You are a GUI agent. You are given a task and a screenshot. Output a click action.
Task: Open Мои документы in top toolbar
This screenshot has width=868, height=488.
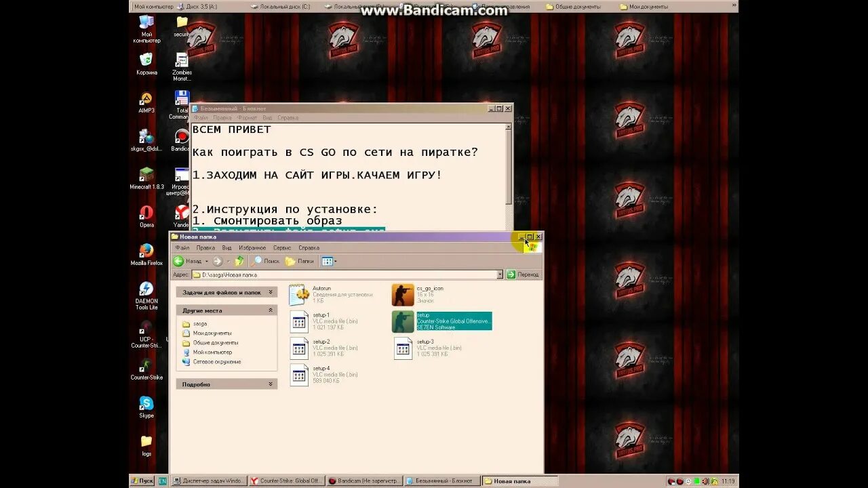point(644,6)
